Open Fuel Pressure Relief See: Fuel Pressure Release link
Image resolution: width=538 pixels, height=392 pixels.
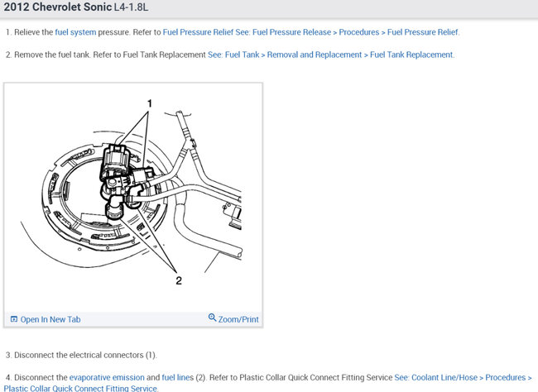(x=247, y=32)
